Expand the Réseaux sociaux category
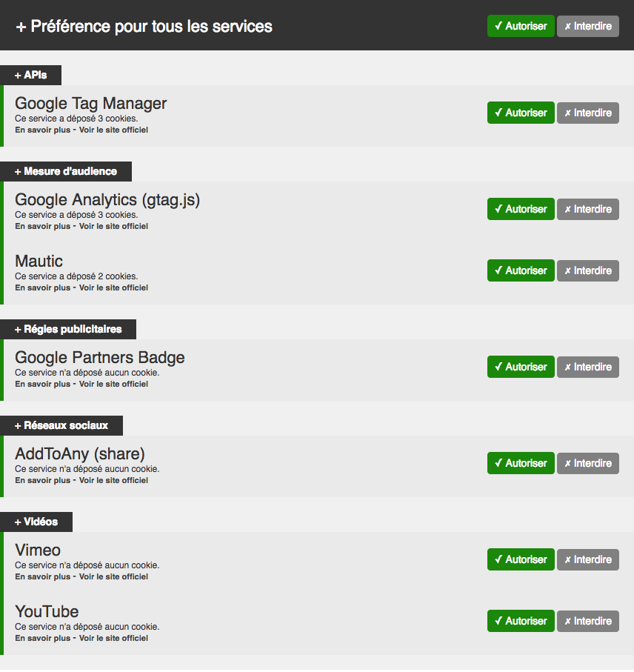 coord(61,425)
